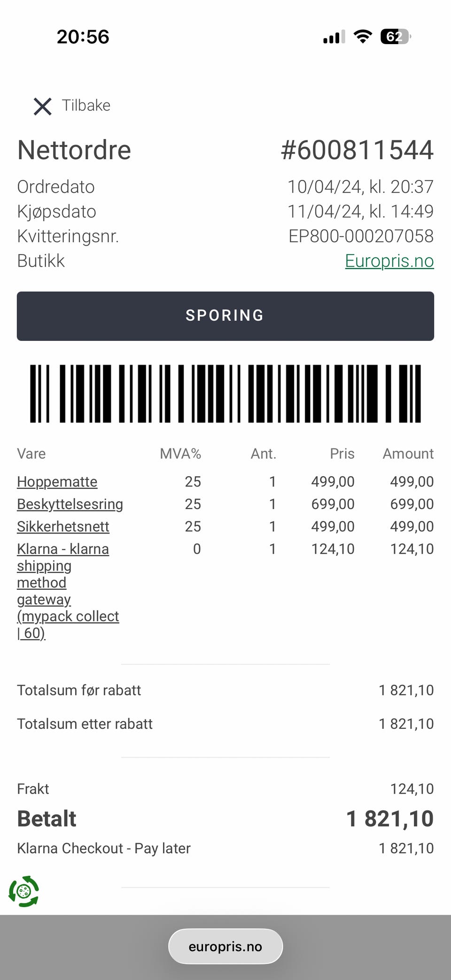This screenshot has height=980, width=451.
Task: Open the Europris.no store link
Action: [389, 261]
